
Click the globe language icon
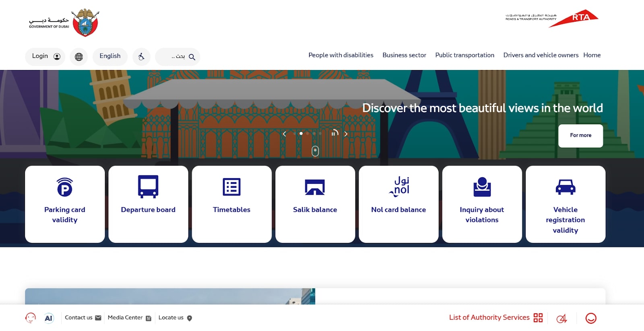pos(79,57)
